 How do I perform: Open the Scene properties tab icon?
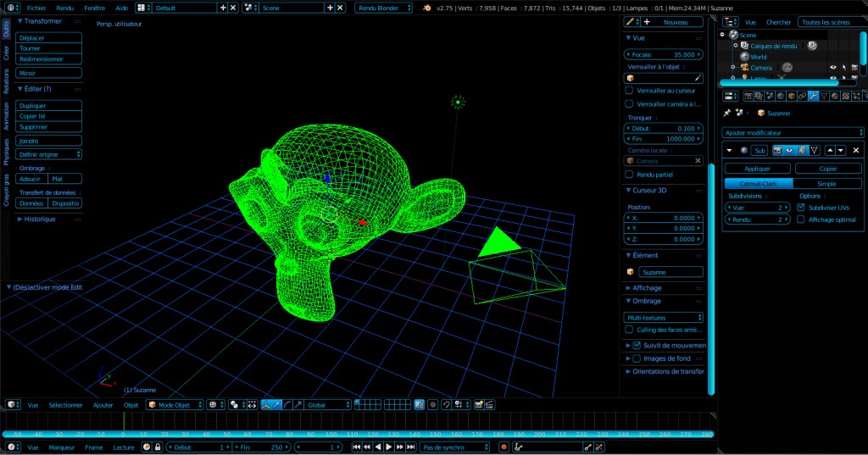coord(770,96)
